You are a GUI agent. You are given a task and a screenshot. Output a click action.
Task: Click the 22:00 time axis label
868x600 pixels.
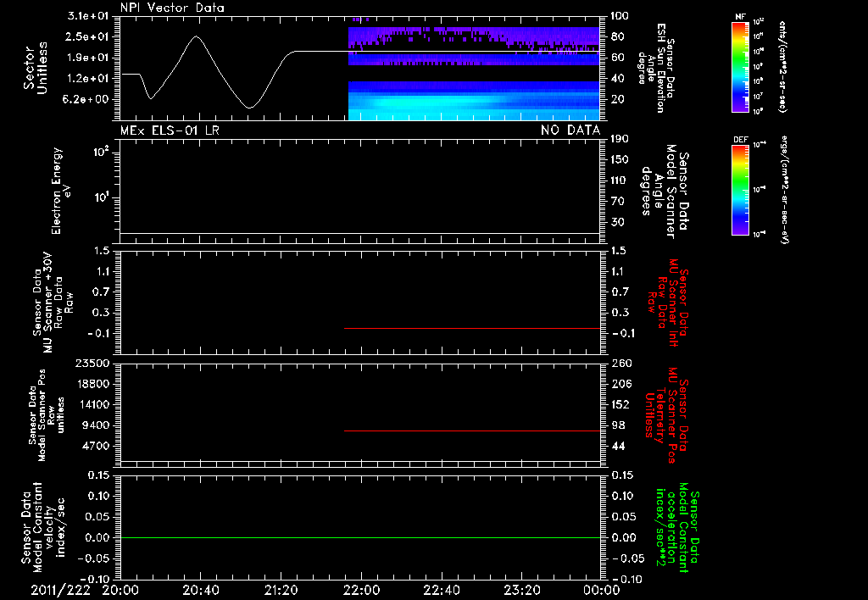point(361,590)
